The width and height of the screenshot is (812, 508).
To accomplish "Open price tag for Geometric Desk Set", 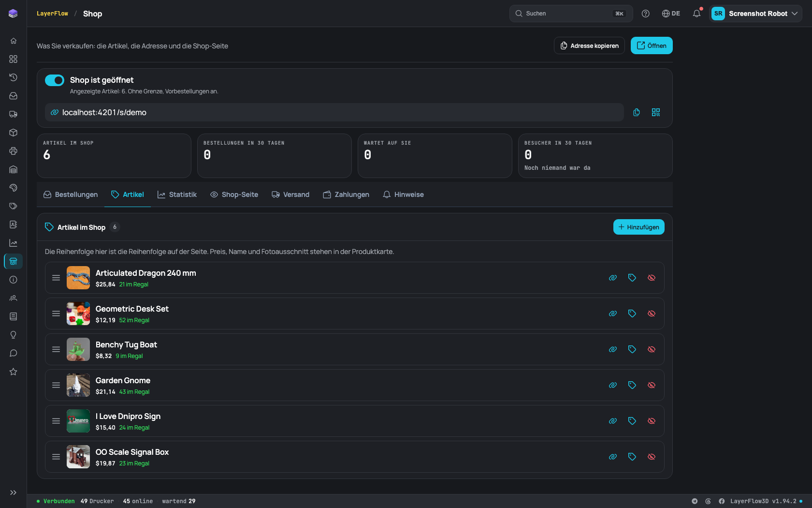I will click(632, 314).
